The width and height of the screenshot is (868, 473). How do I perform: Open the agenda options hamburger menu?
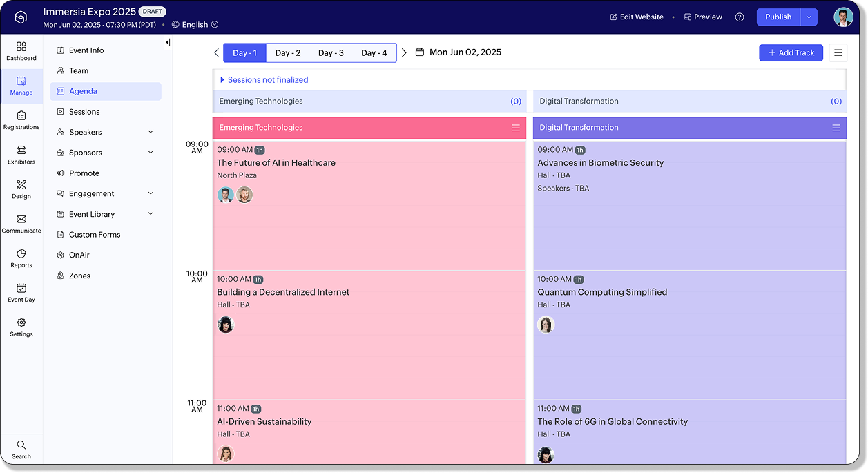(838, 52)
